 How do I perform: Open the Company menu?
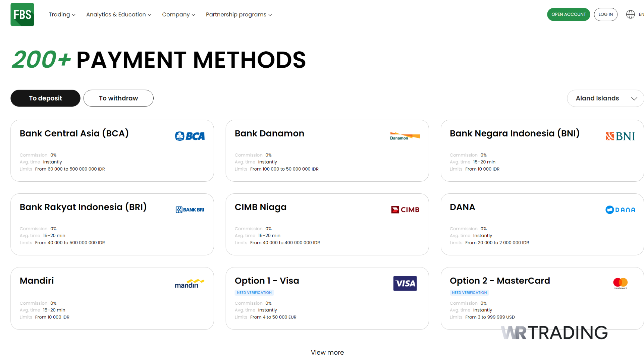pyautogui.click(x=178, y=14)
